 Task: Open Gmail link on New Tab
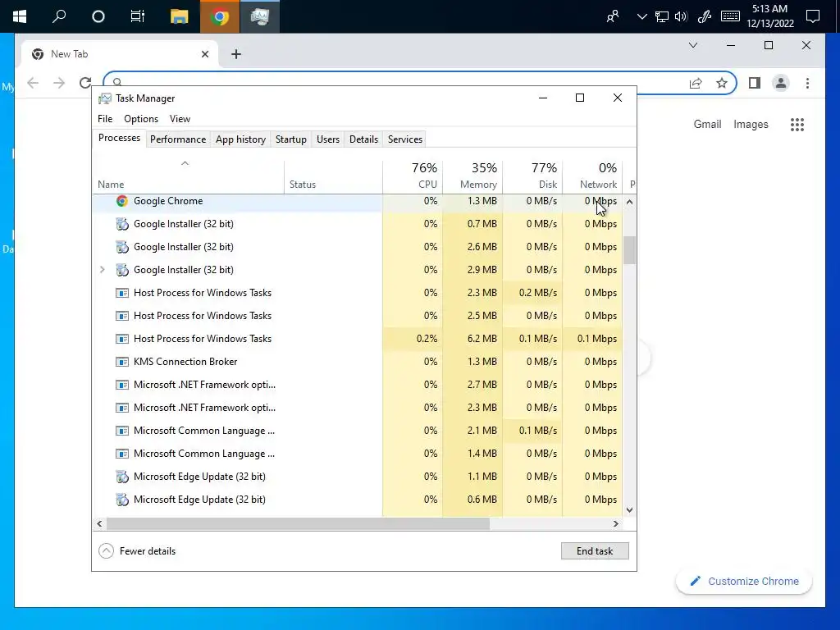coord(707,125)
